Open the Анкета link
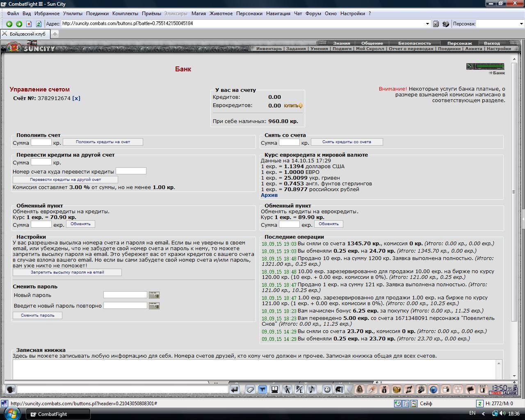 pyautogui.click(x=474, y=48)
